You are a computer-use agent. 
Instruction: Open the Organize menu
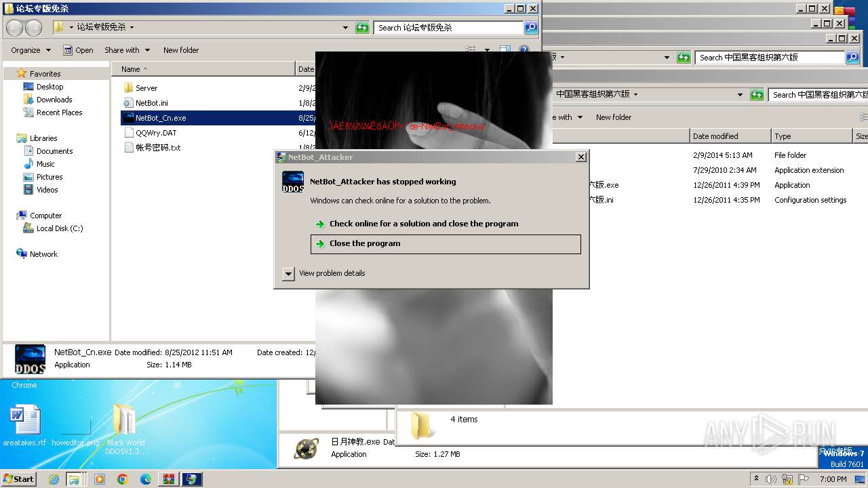pos(31,50)
